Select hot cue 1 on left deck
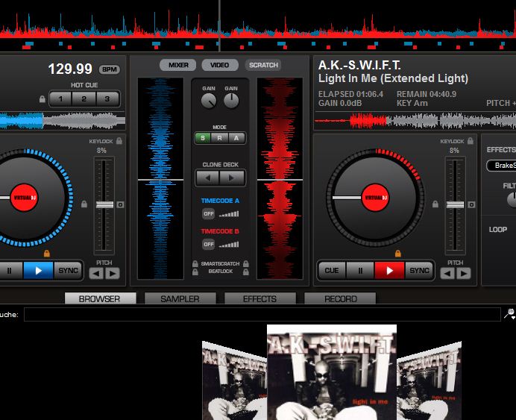The height and width of the screenshot is (420, 516). click(60, 98)
